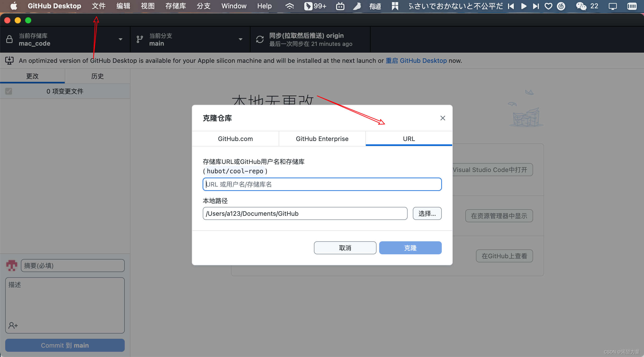Open WeChat icon in menu bar
644x357 pixels.
click(581, 6)
